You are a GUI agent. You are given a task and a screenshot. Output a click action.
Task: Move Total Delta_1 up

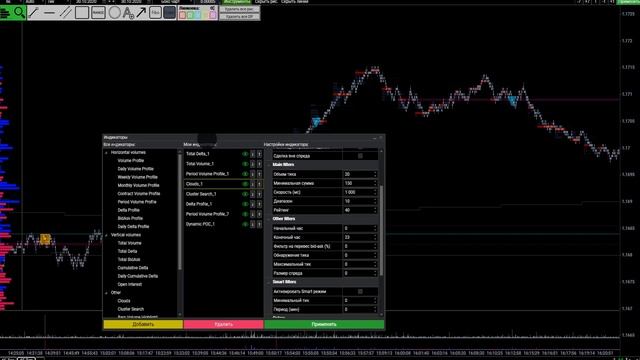pos(259,154)
